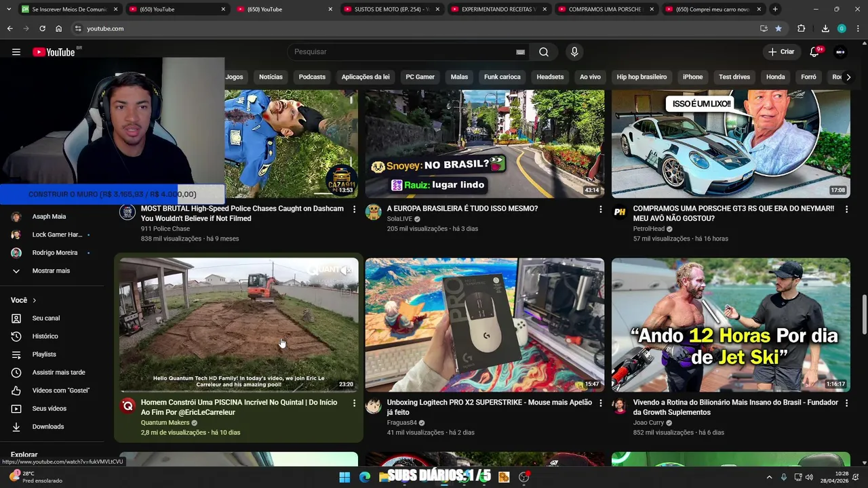
Task: Go back in the browser
Action: pyautogui.click(x=9, y=28)
